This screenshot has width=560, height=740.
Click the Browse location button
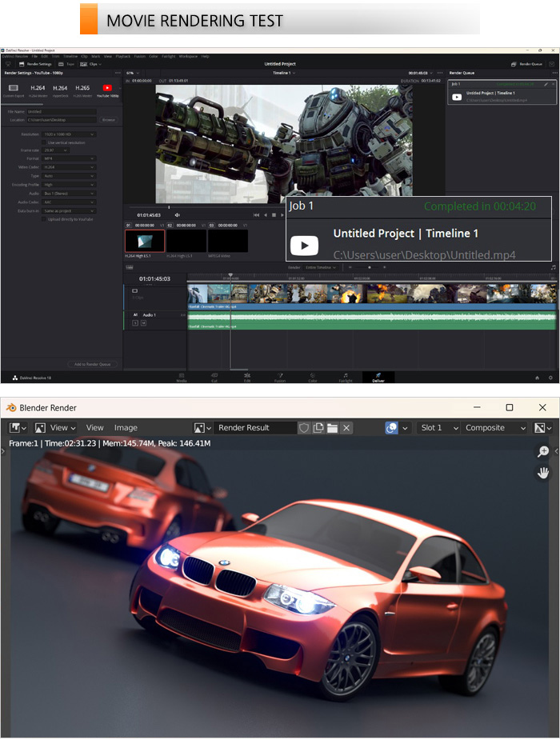tap(109, 120)
